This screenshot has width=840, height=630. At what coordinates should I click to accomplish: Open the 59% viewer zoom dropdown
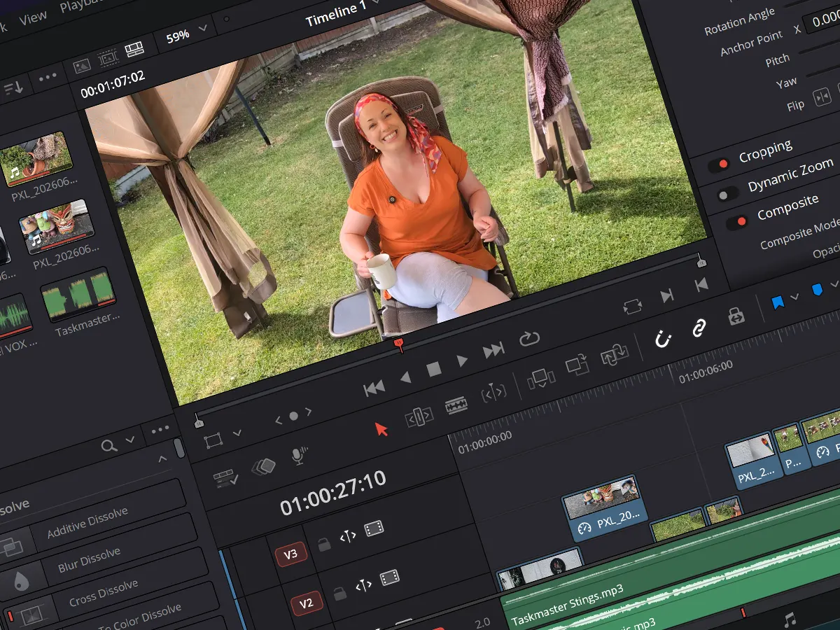pos(186,33)
